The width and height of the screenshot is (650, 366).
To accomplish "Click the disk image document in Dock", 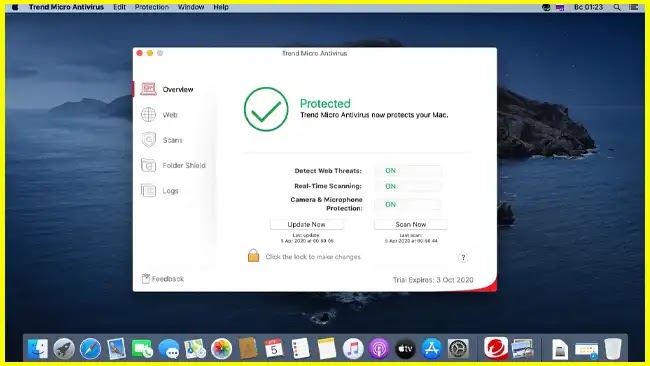I will (560, 348).
